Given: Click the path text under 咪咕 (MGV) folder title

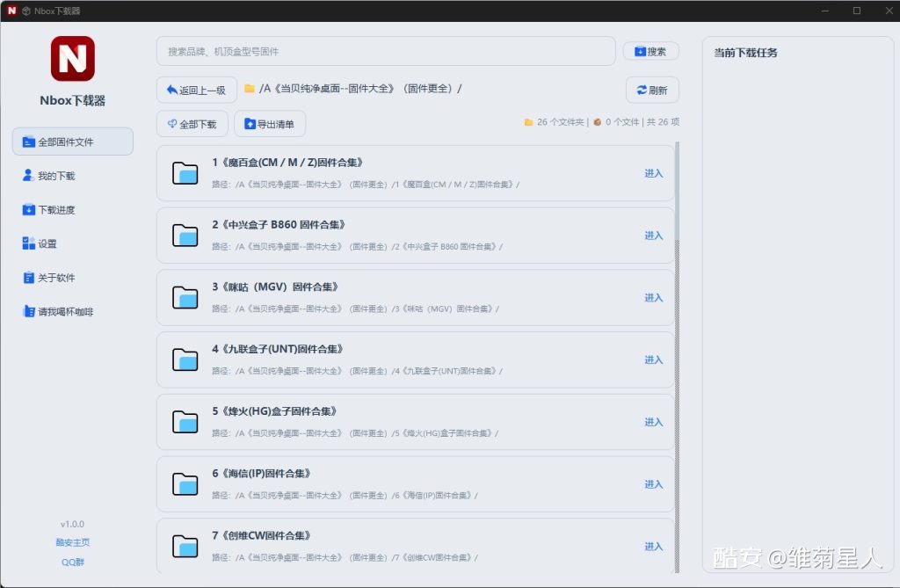Looking at the screenshot, I should (x=356, y=309).
